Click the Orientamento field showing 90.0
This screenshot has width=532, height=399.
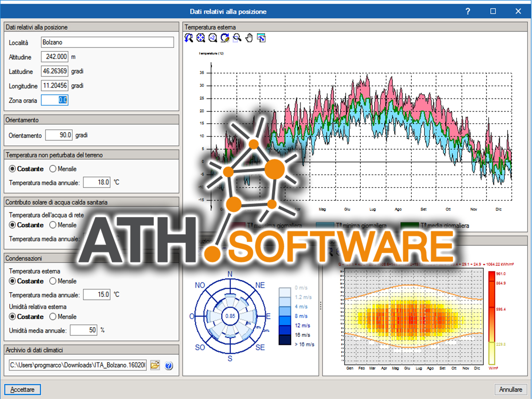tap(59, 135)
